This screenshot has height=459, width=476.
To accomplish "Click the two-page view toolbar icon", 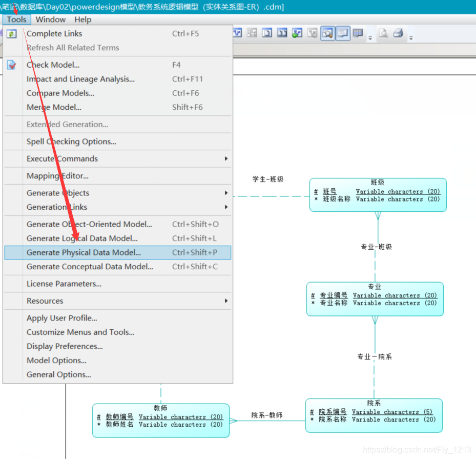I will click(282, 33).
